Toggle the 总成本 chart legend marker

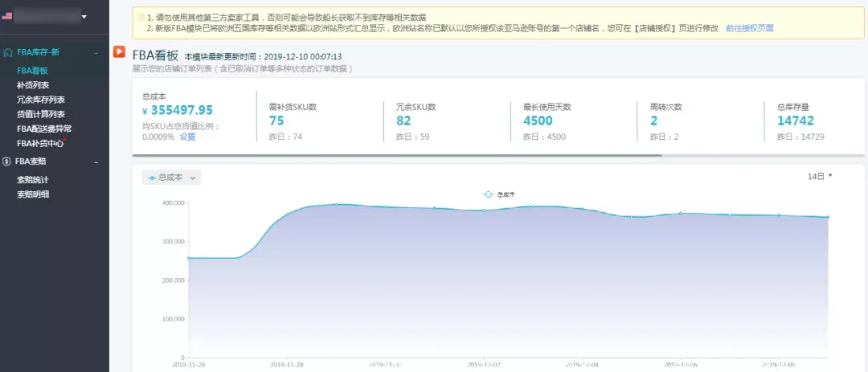[489, 194]
